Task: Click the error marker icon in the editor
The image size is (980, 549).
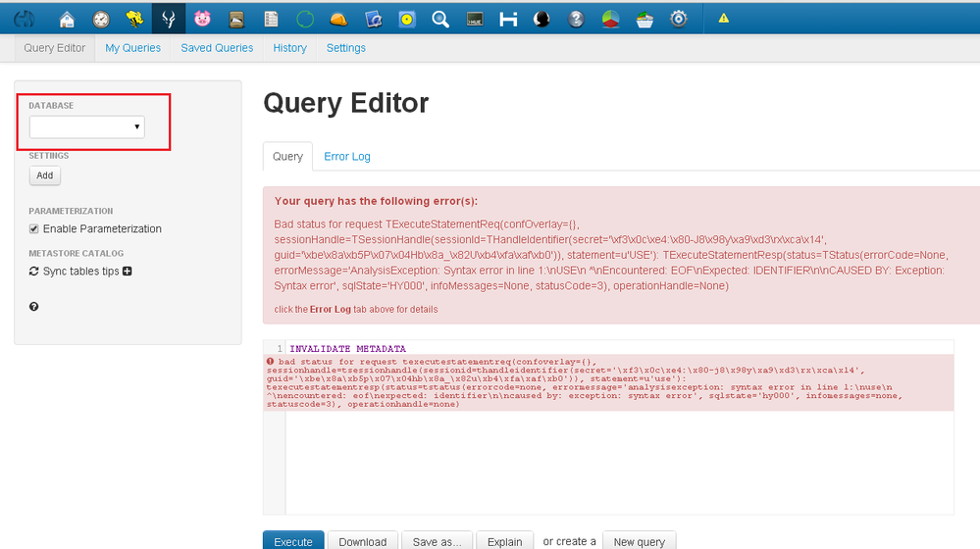Action: coord(271,361)
